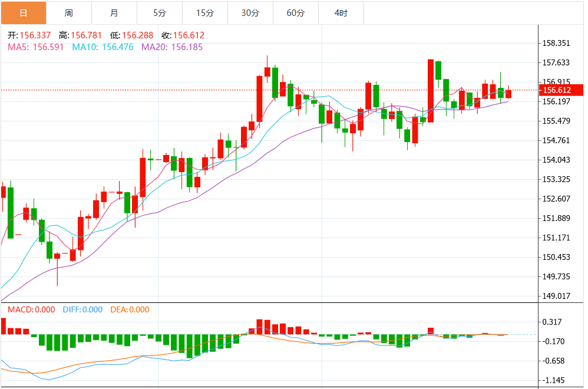
Task: Open the 15分 timeframe tab
Action: (x=205, y=13)
